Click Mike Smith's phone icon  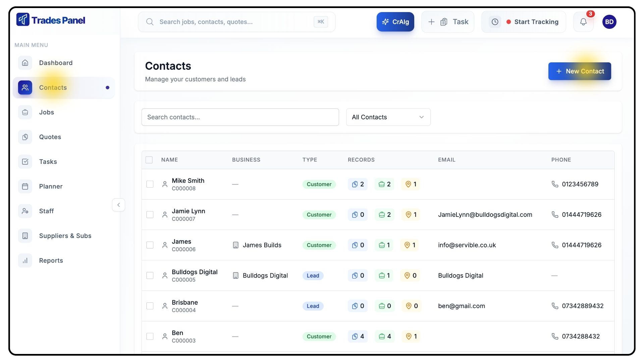(555, 184)
